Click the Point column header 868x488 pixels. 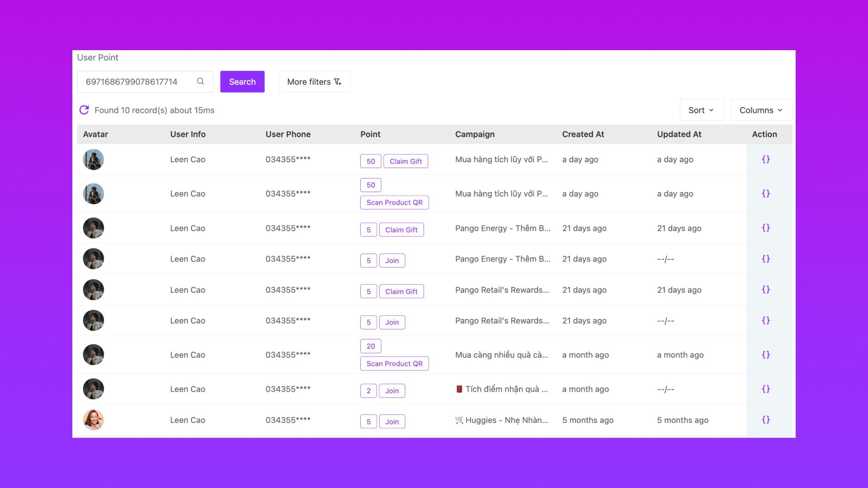[370, 134]
